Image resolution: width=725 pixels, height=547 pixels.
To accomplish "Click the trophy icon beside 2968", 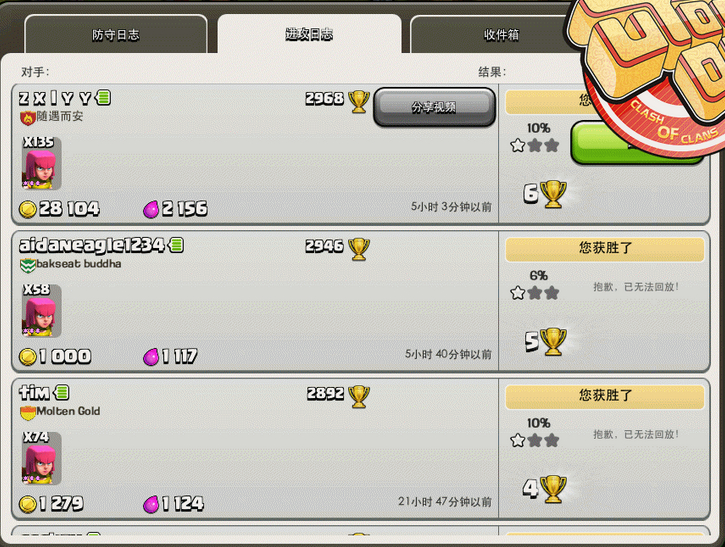I will (359, 101).
